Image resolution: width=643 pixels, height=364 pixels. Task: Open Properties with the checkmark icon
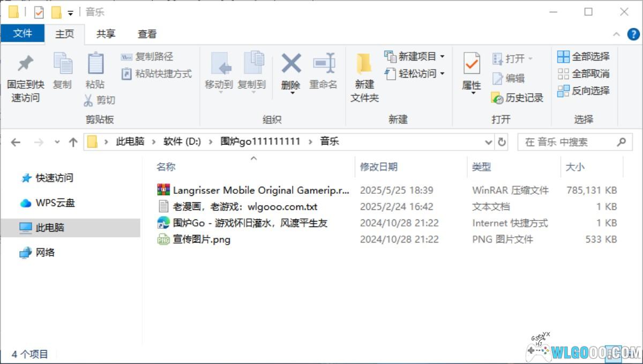(472, 64)
